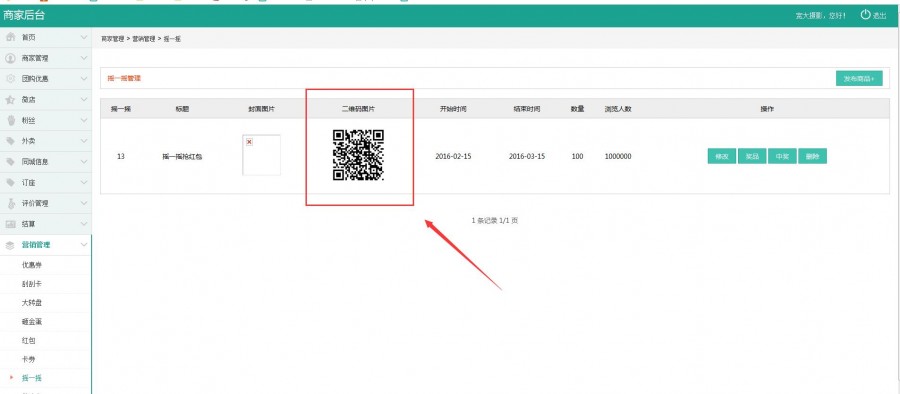Click the 删除 button
Viewport: 900px width, 394px height.
(812, 156)
